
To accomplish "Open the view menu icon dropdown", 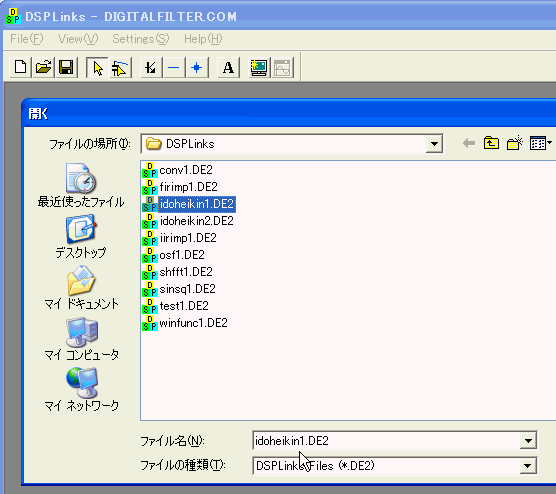I will [x=540, y=143].
